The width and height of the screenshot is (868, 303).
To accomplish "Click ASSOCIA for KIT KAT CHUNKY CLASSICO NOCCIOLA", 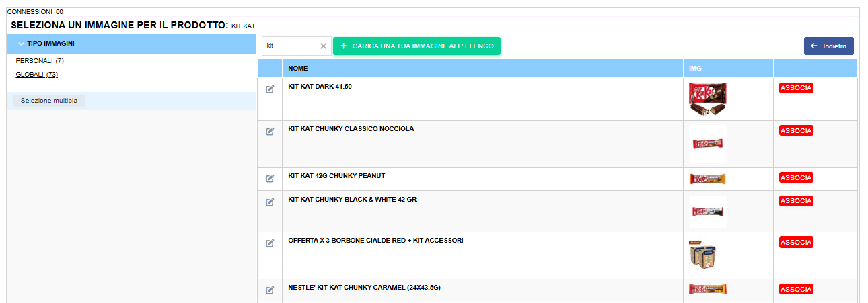I will pyautogui.click(x=796, y=130).
